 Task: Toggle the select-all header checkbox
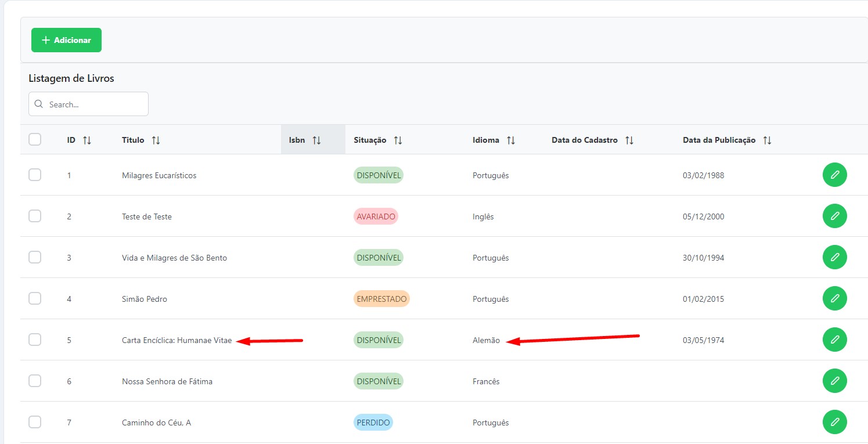tap(35, 139)
